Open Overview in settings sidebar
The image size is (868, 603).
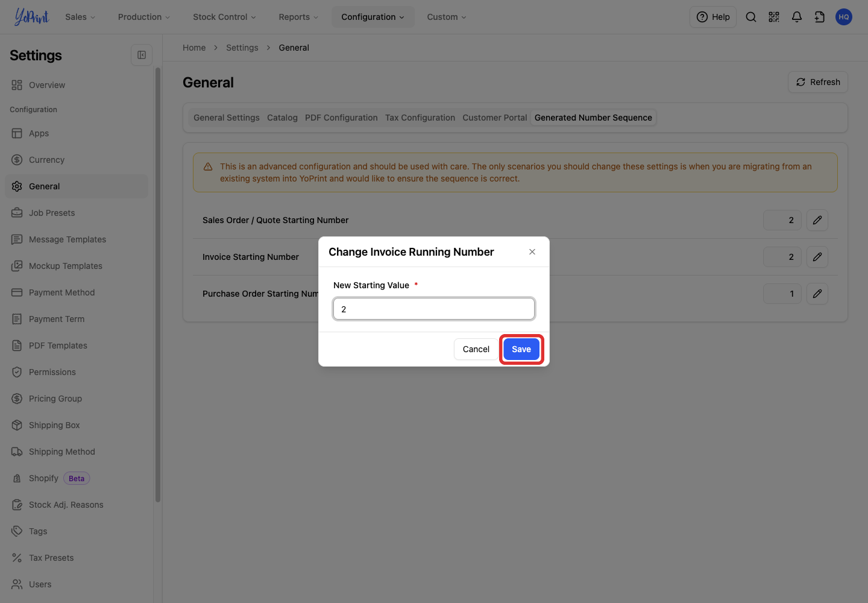[x=77, y=85]
